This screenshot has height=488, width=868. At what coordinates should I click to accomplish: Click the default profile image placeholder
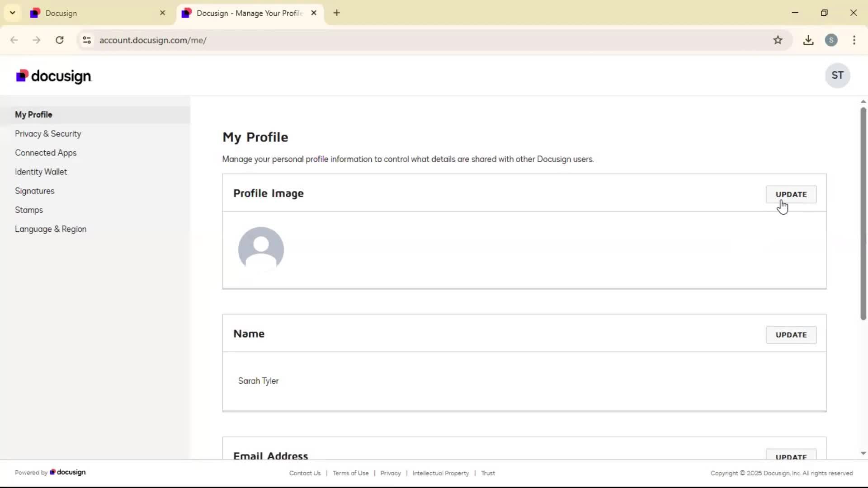(261, 249)
